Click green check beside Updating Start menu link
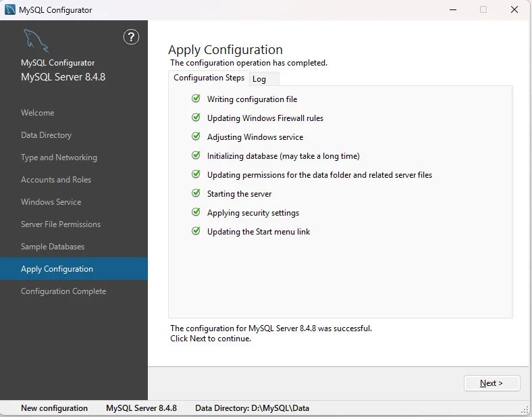 [196, 231]
